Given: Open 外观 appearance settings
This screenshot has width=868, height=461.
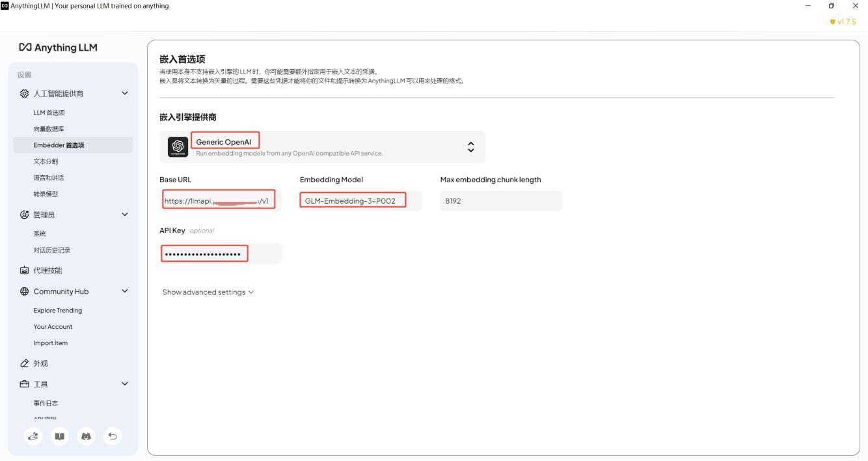Looking at the screenshot, I should [x=40, y=363].
